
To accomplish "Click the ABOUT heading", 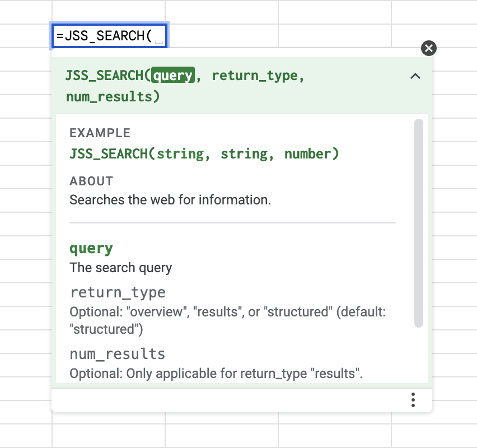I will click(x=91, y=181).
